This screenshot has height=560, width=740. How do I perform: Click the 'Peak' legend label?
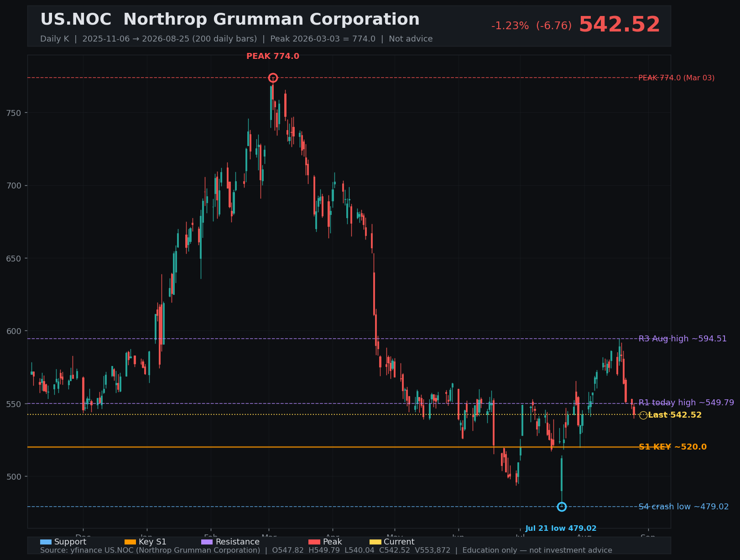(x=333, y=542)
